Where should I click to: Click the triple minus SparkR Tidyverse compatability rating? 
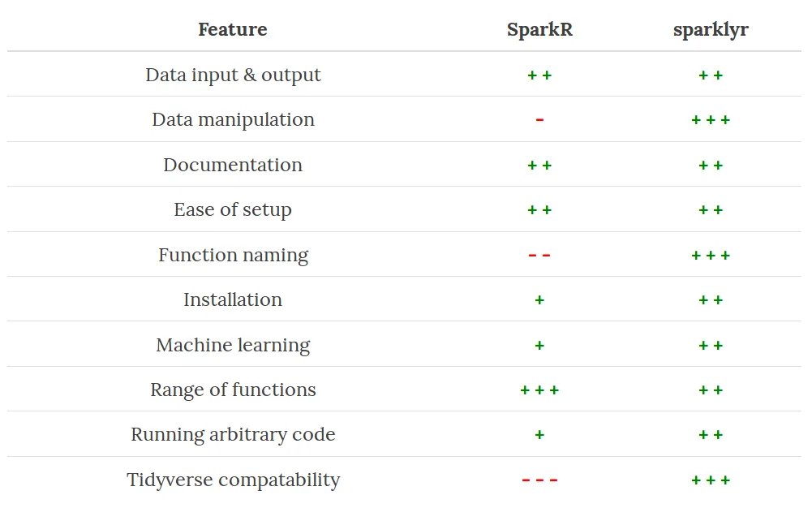[x=539, y=480]
